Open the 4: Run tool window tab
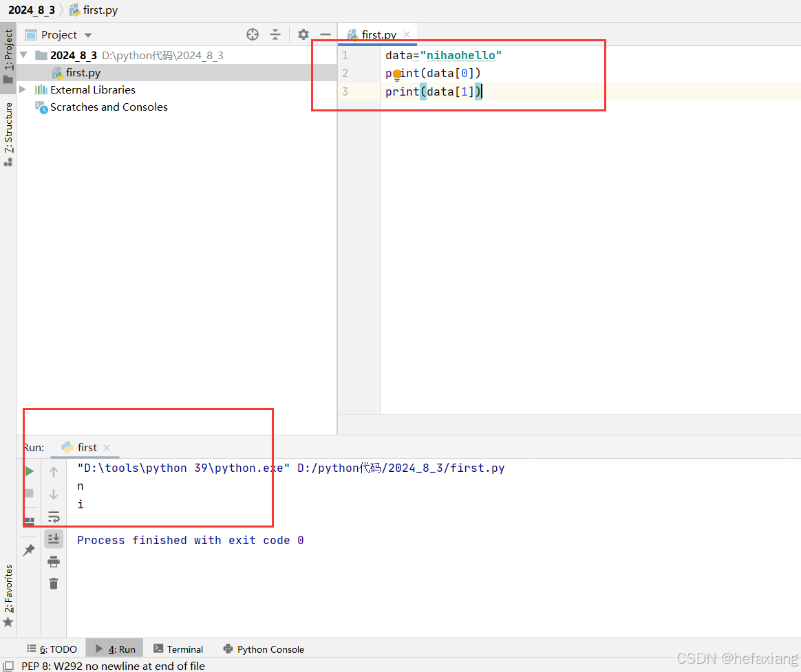Screen dimensions: 801x672 (116, 649)
